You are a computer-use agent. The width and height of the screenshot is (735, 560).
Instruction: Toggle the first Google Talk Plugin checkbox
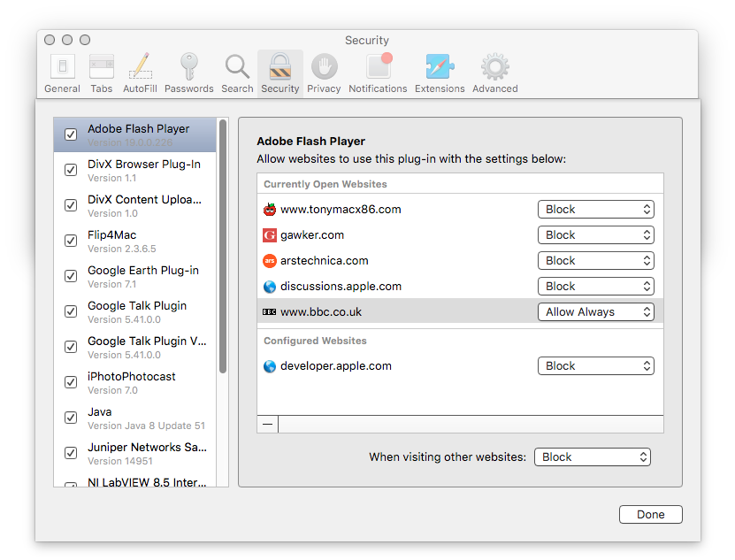pyautogui.click(x=71, y=311)
